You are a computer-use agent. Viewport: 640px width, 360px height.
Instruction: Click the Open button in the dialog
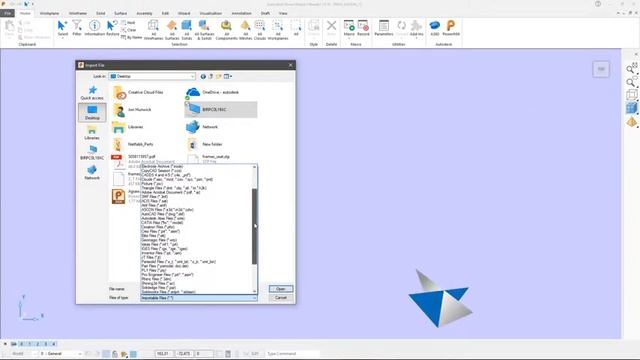pyautogui.click(x=281, y=289)
